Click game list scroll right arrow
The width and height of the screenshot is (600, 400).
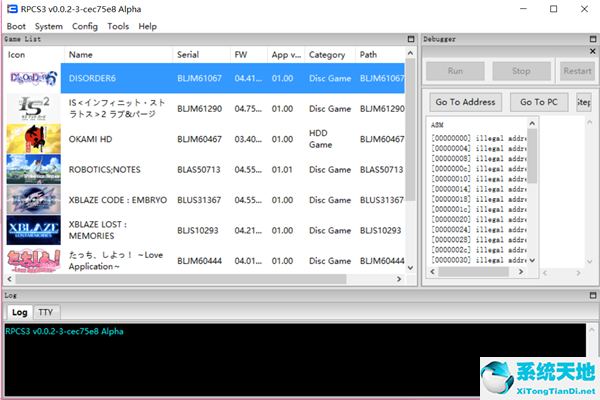point(399,279)
